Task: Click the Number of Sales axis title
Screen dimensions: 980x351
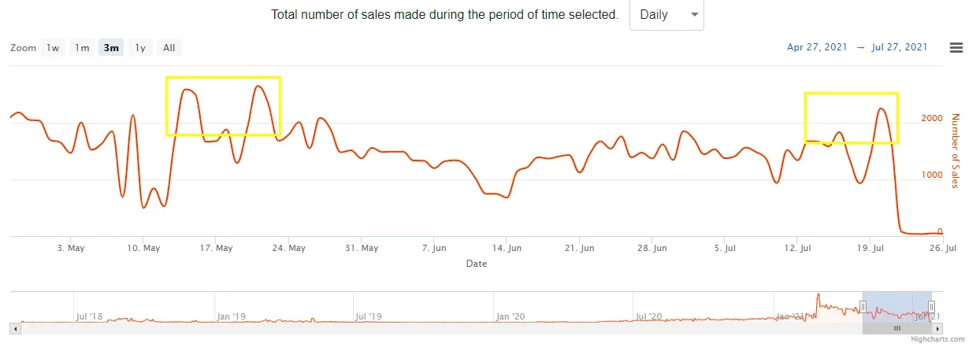Action: [956, 151]
